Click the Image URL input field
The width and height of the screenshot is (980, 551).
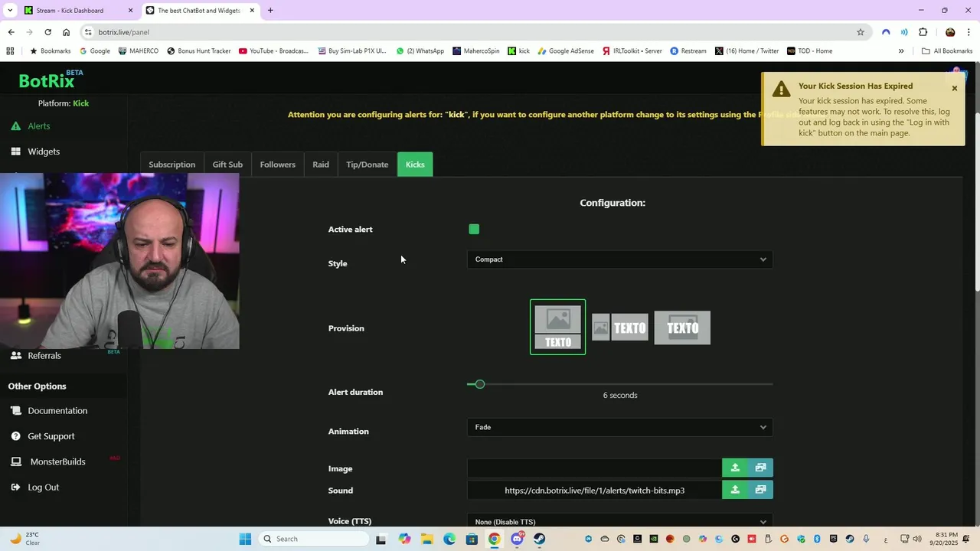point(594,468)
